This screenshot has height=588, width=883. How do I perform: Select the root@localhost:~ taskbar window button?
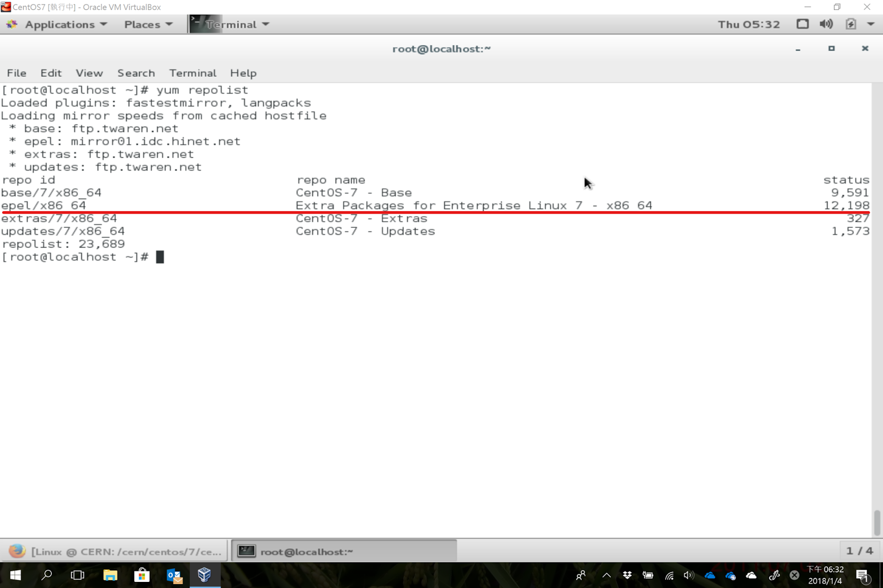(x=344, y=551)
